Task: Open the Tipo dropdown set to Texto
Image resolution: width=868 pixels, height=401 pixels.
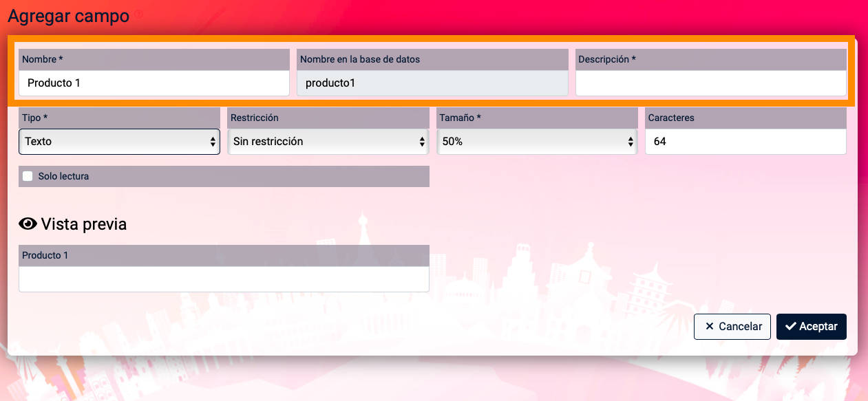Action: [119, 142]
